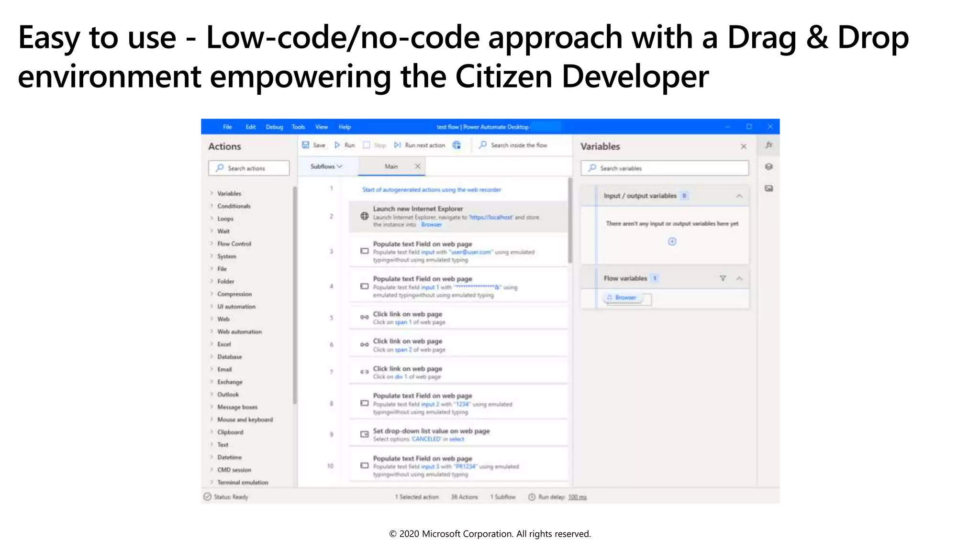Click globe icon of Launch new Internet Explorer
This screenshot has width=980, height=551.
(364, 216)
